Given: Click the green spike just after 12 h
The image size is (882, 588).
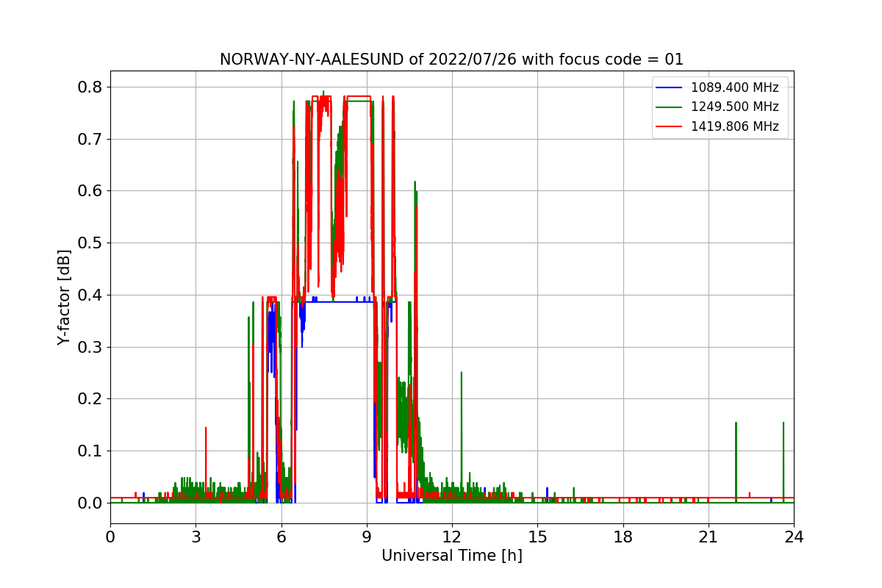Looking at the screenshot, I should point(462,434).
